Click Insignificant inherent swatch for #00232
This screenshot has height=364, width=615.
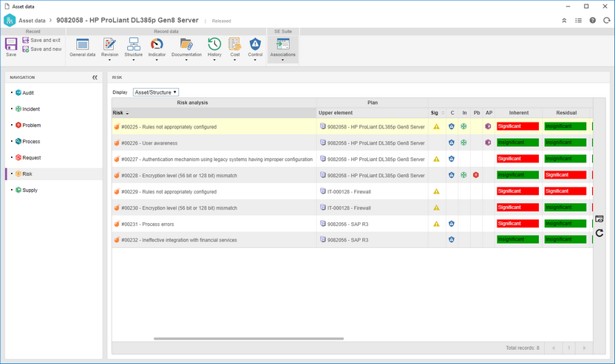click(517, 239)
